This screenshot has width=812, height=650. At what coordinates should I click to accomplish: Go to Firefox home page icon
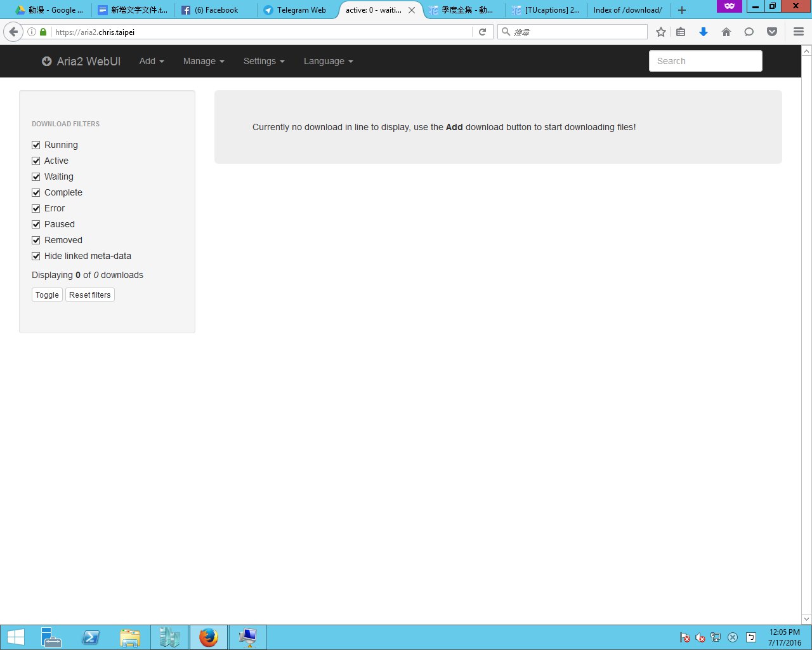(x=726, y=32)
